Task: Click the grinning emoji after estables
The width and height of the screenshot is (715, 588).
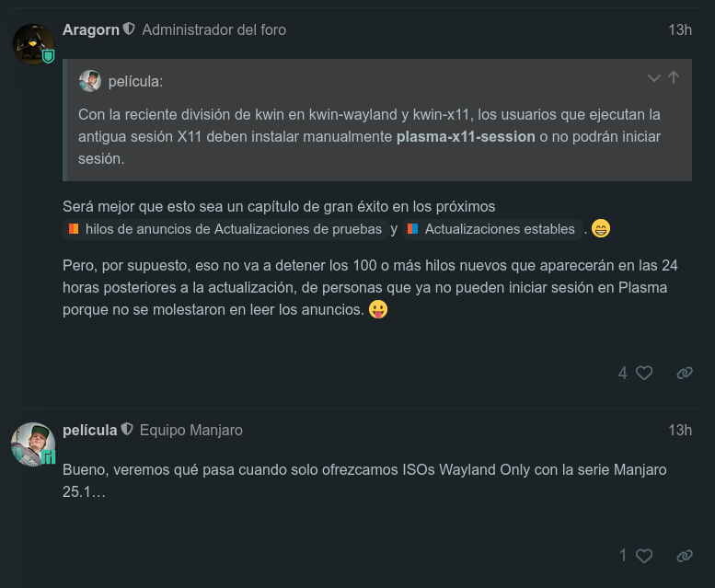Action: click(601, 228)
